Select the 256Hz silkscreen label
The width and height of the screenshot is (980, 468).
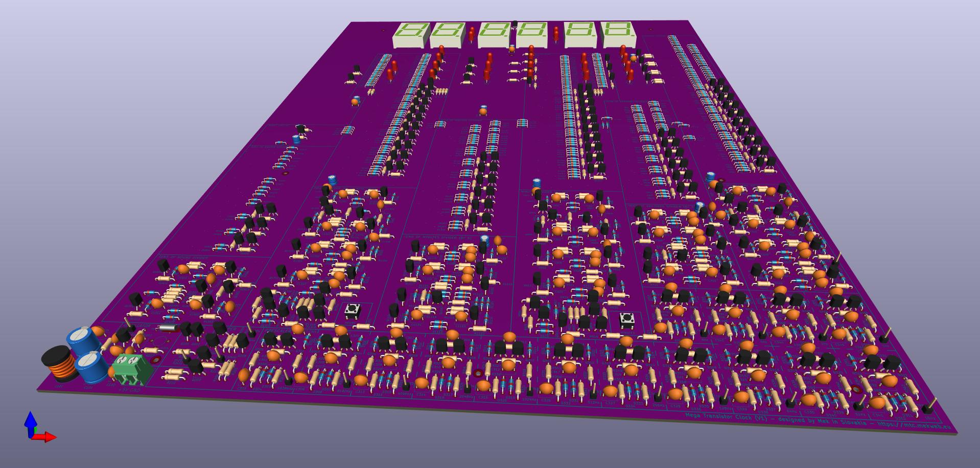(659, 405)
